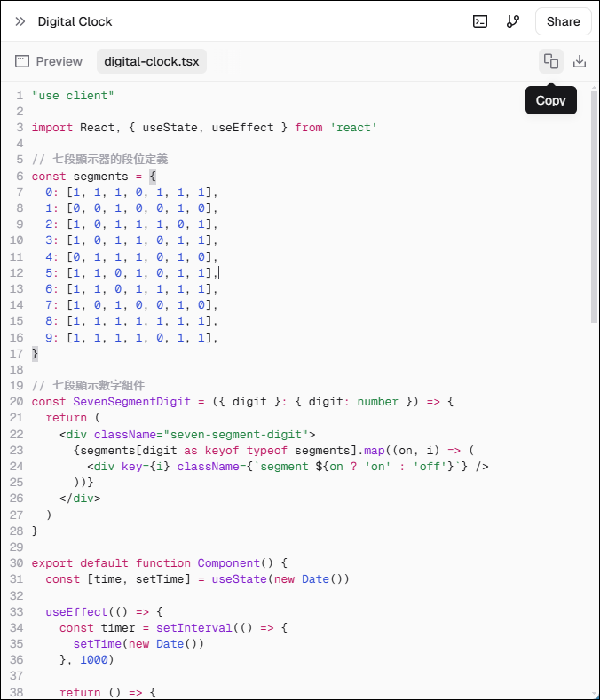This screenshot has width=600, height=700.
Task: Click the comment on line 19
Action: pos(88,385)
